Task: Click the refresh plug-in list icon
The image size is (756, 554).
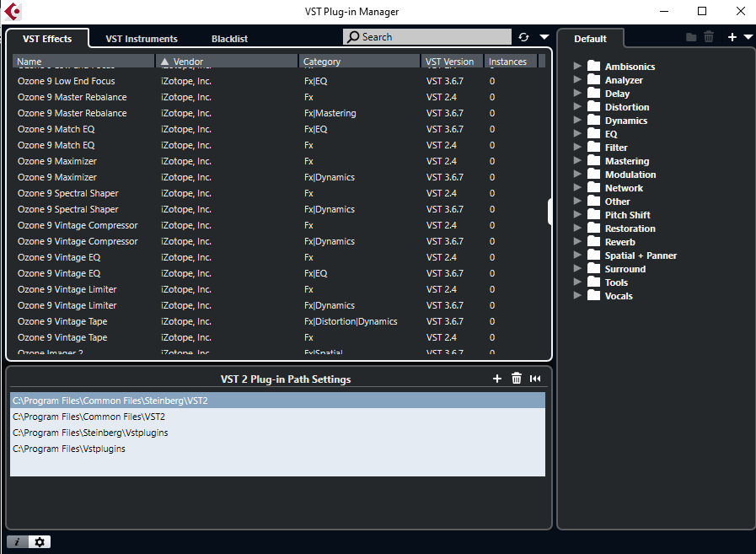Action: 523,37
